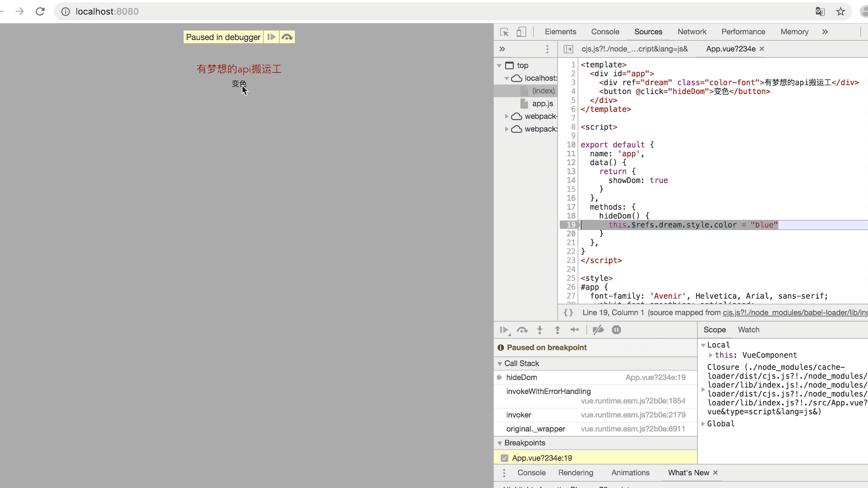Click Step over next function call

coord(522,330)
